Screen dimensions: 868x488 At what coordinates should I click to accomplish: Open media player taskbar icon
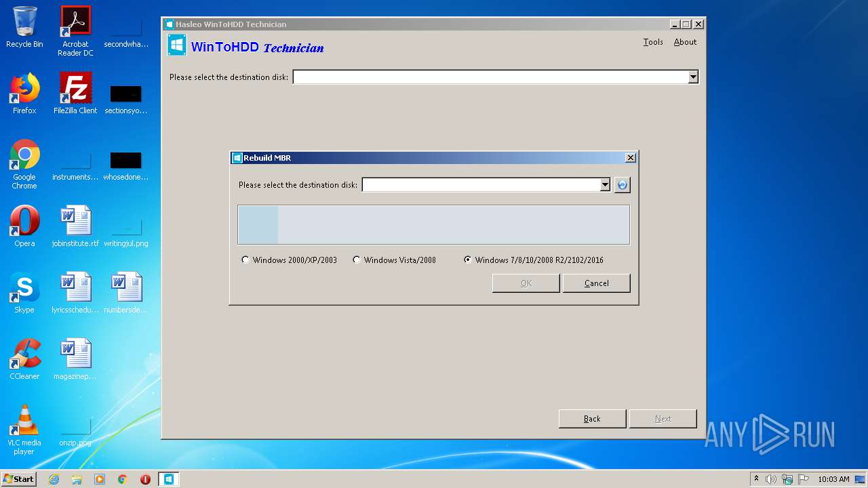tap(100, 479)
